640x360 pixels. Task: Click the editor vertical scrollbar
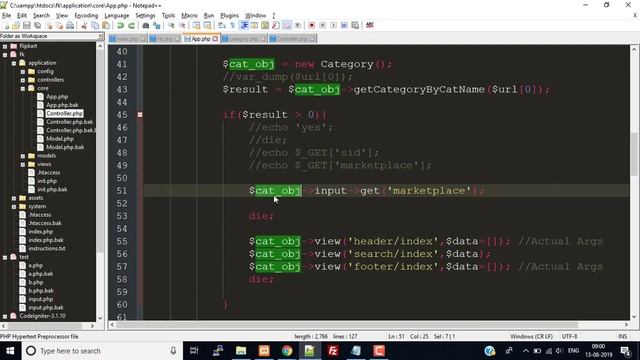[633, 154]
